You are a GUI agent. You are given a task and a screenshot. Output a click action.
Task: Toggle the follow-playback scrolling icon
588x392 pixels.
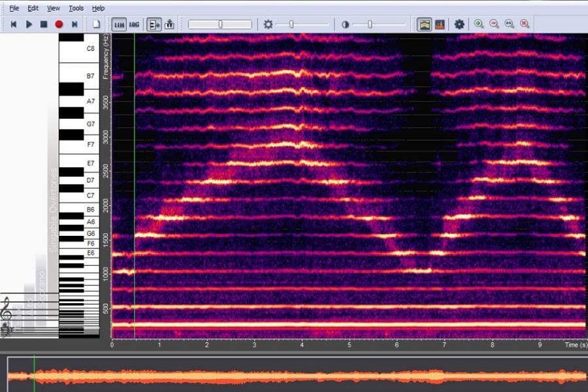pyautogui.click(x=154, y=24)
